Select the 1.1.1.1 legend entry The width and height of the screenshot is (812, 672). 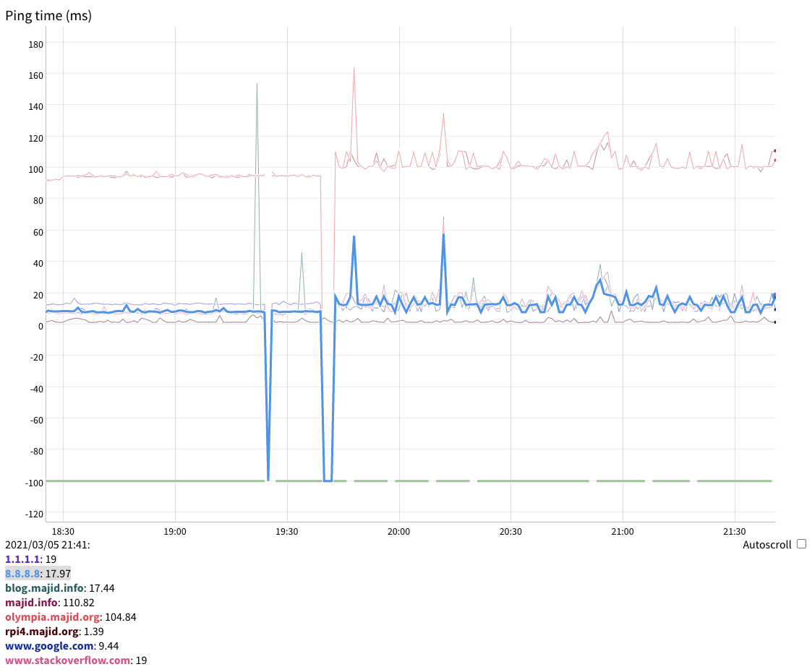pyautogui.click(x=20, y=559)
